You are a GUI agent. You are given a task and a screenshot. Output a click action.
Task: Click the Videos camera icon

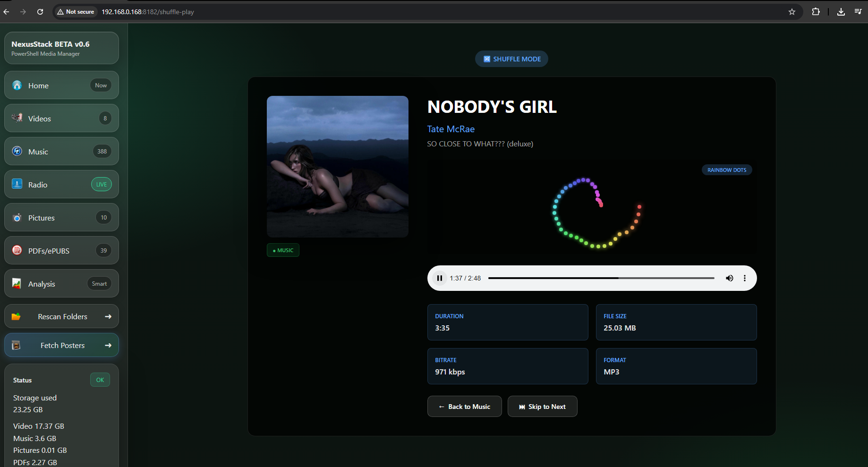[x=17, y=118]
